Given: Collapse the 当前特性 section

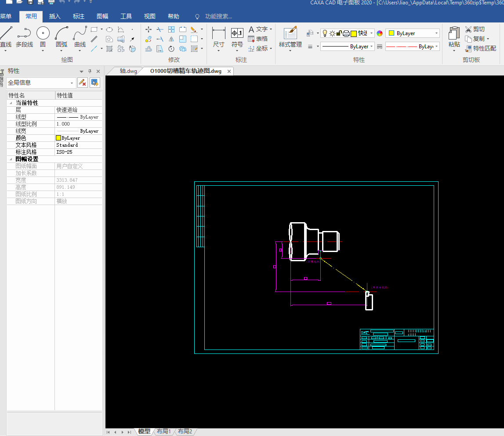Looking at the screenshot, I should click(11, 103).
